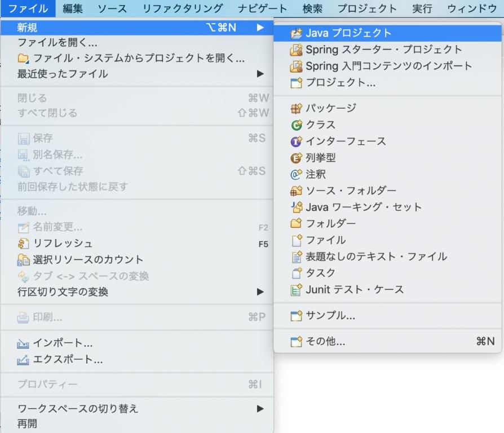Open the プロジェクト menu in menu bar
504x433 pixels.
click(367, 8)
